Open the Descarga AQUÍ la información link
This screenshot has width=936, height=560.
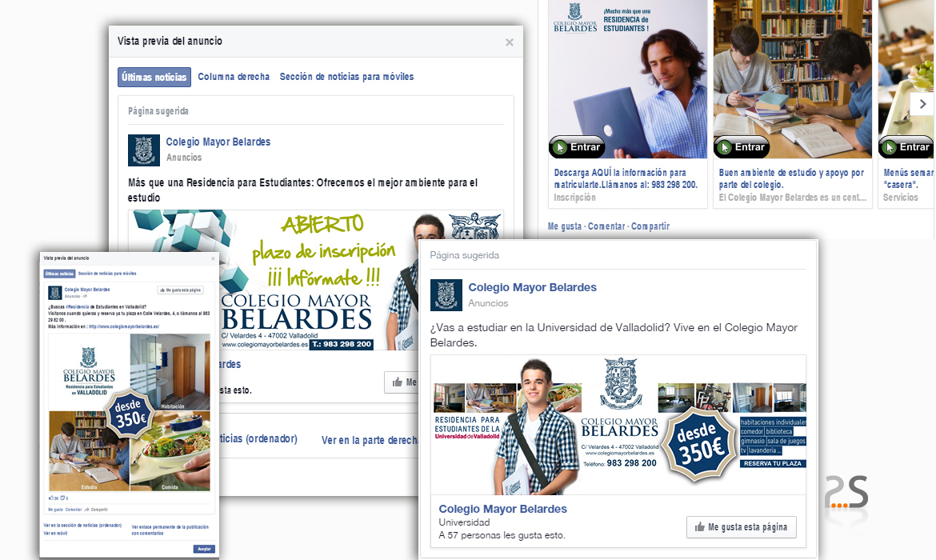click(x=620, y=178)
